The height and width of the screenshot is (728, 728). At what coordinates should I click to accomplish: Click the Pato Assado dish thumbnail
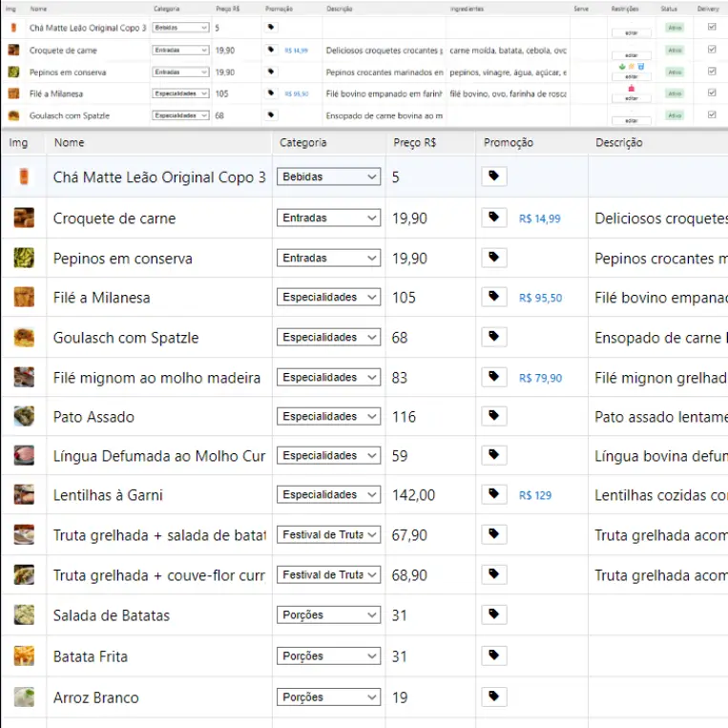coord(24,417)
